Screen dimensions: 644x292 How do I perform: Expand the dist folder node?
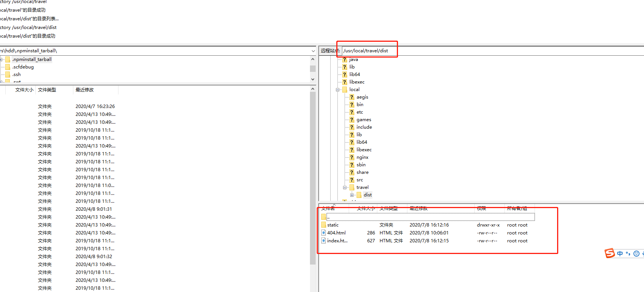tap(352, 195)
